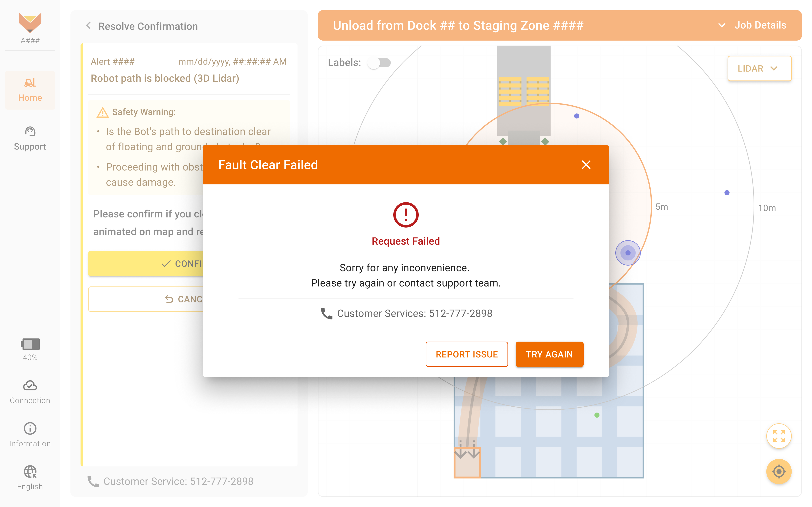Screen dimensions: 812x507
Task: Open the Home tab in sidebar
Action: click(x=30, y=90)
